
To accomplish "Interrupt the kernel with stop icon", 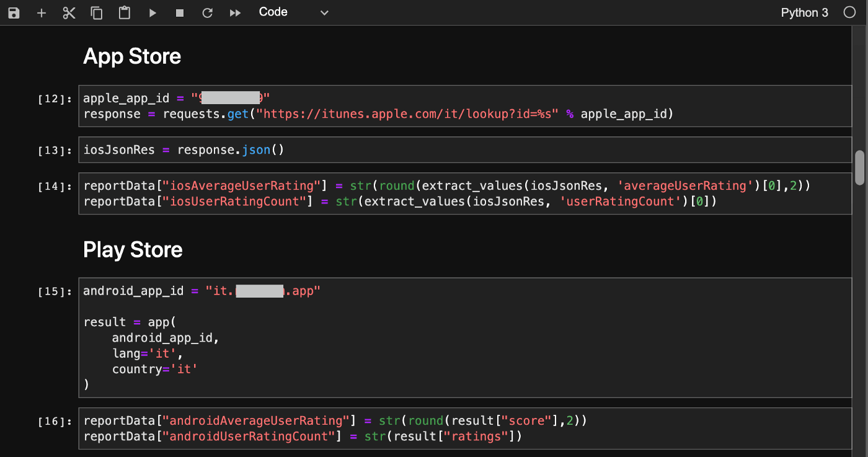I will 179,12.
